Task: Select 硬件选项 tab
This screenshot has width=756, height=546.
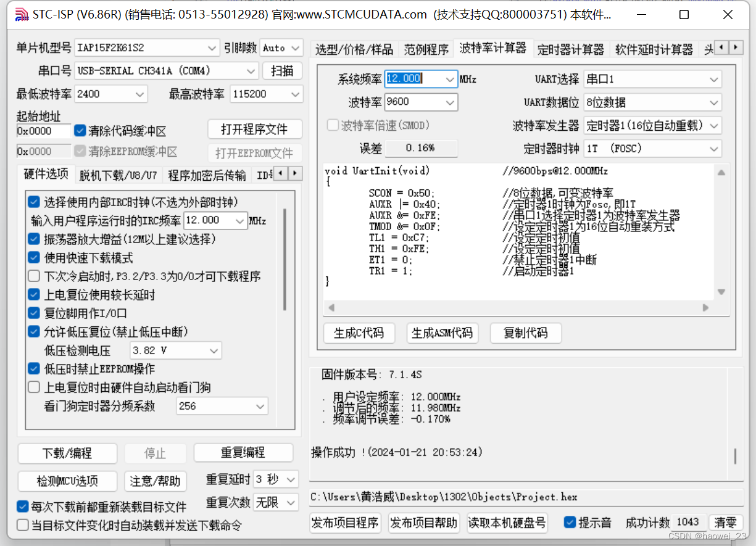Action: [x=46, y=174]
